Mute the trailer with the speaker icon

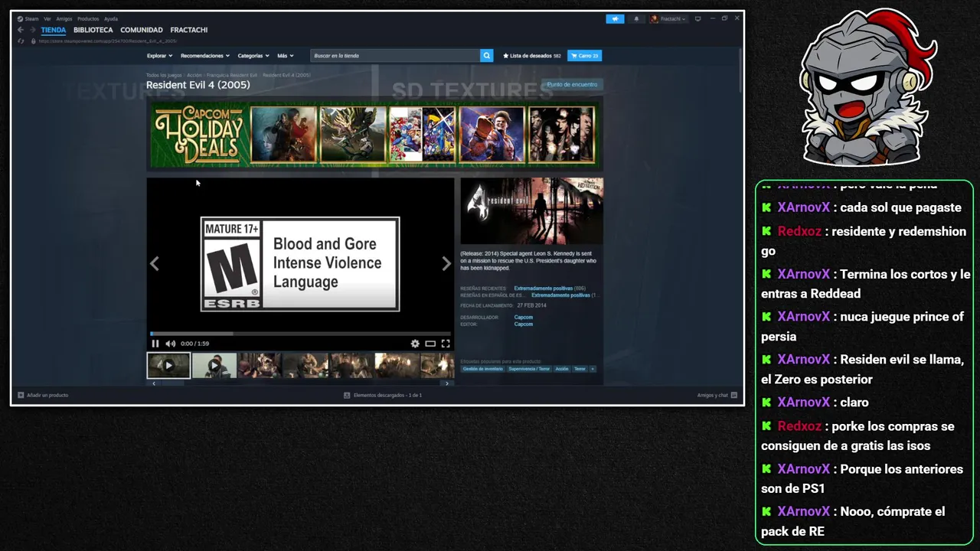click(x=170, y=344)
